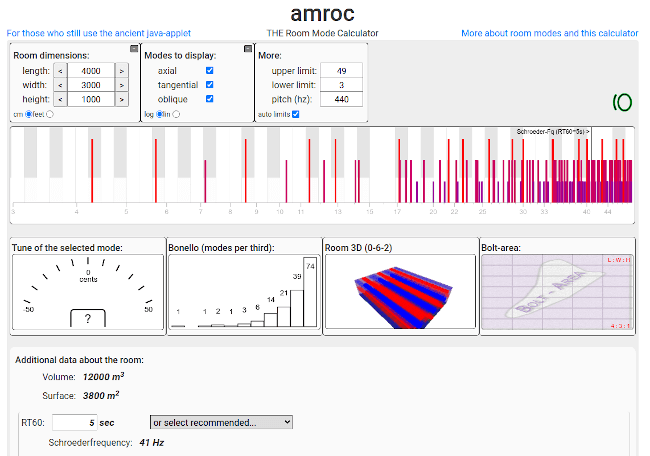
Task: Increase room width with right arrow
Action: [x=121, y=85]
